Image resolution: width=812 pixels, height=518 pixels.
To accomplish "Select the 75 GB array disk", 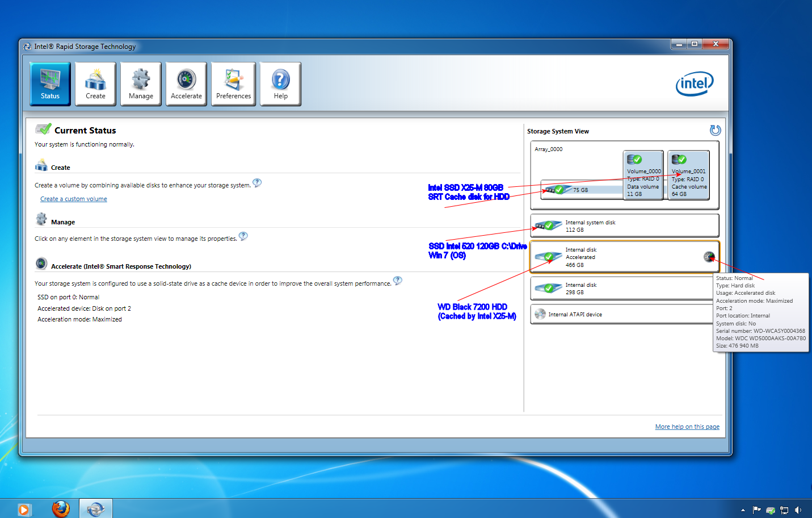I will pyautogui.click(x=581, y=190).
